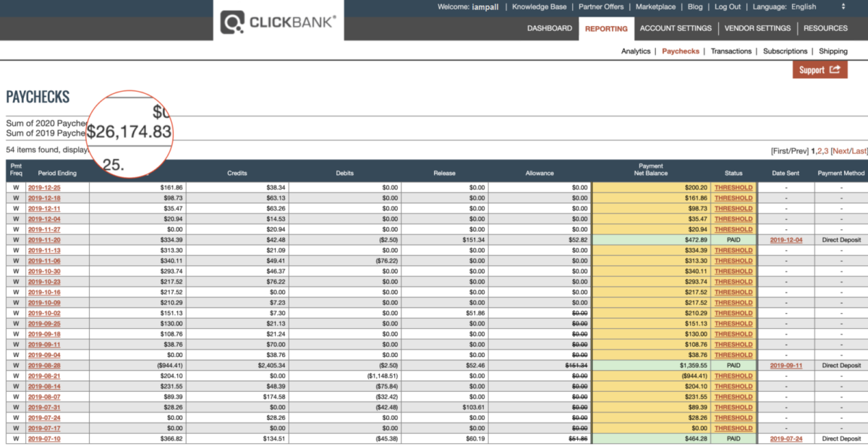The height and width of the screenshot is (446, 868).
Task: Go to page 3 of results
Action: coord(825,150)
